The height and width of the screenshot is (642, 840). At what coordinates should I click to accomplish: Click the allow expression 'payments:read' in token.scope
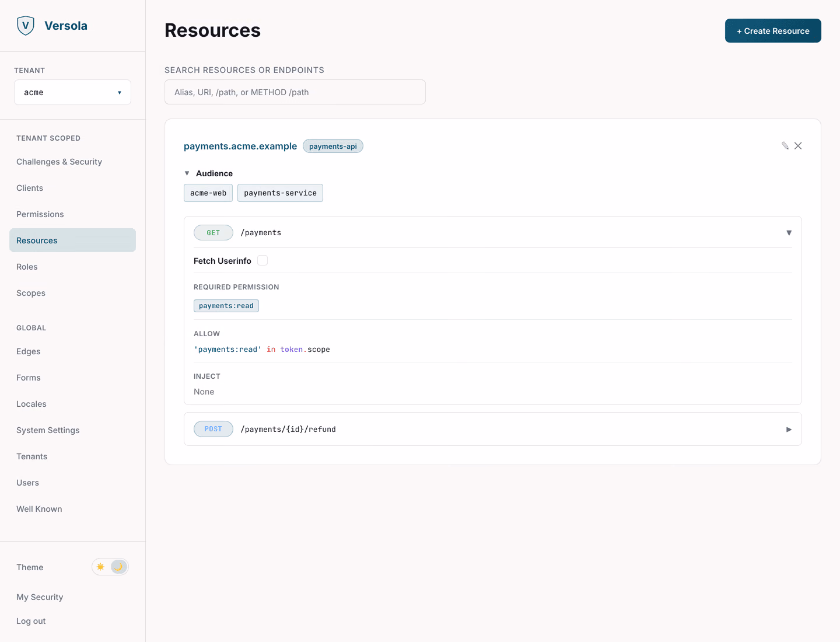[262, 350]
